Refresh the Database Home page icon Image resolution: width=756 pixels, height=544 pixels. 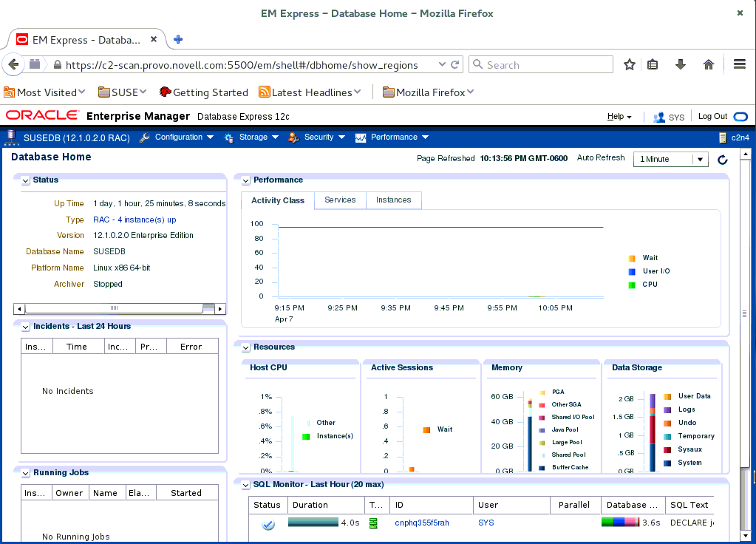pyautogui.click(x=722, y=160)
